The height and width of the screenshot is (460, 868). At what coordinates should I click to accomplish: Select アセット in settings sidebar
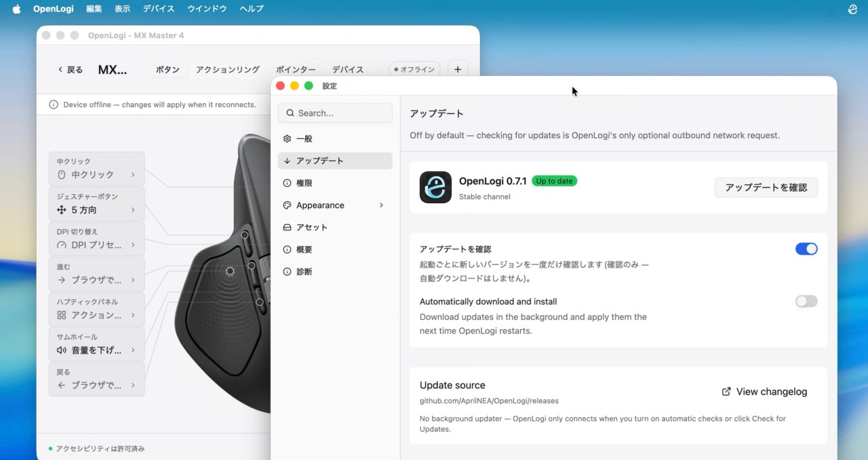pos(335,227)
